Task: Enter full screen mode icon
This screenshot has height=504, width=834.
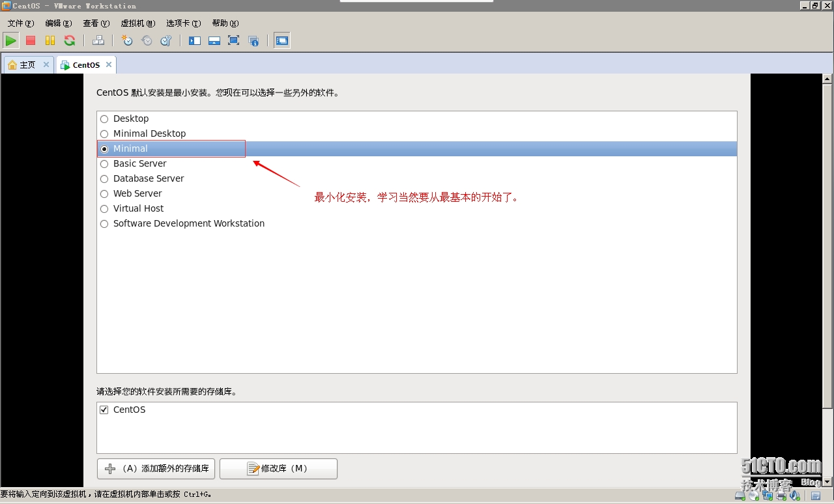Action: 234,40
